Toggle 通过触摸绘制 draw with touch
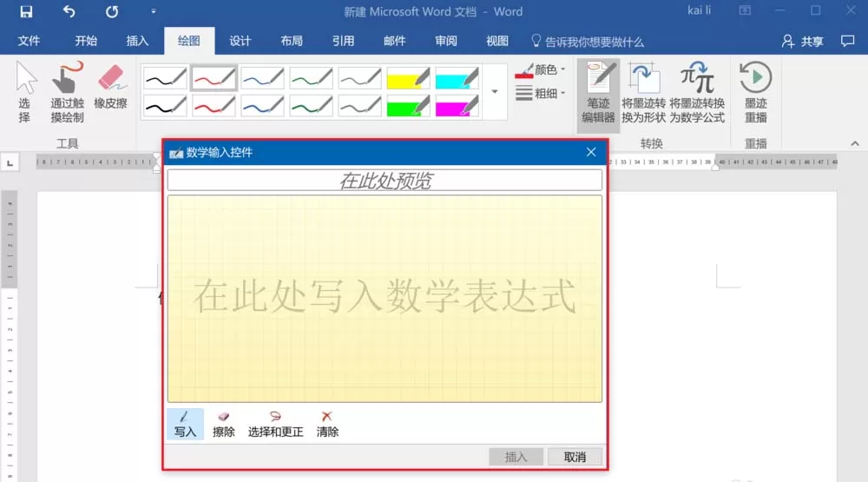The width and height of the screenshot is (868, 482). [67, 93]
